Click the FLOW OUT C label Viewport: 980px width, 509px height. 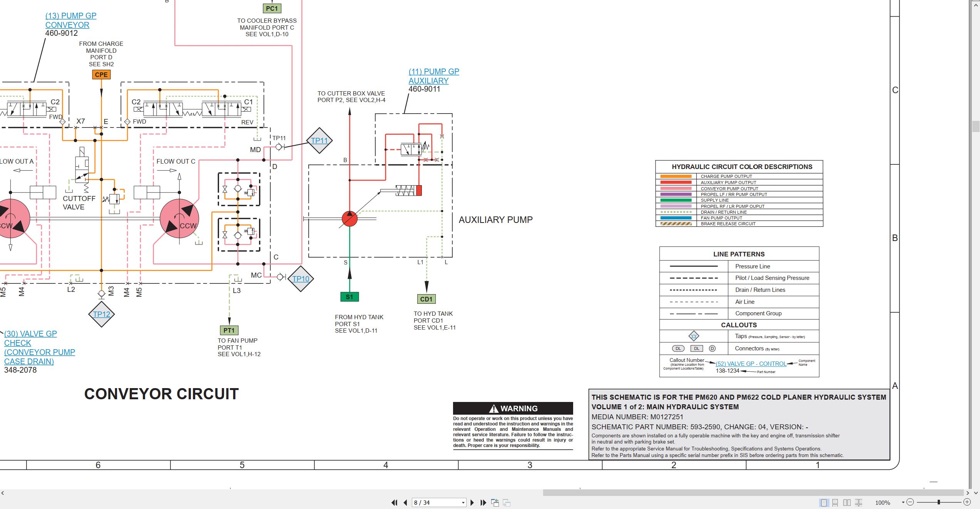(176, 161)
